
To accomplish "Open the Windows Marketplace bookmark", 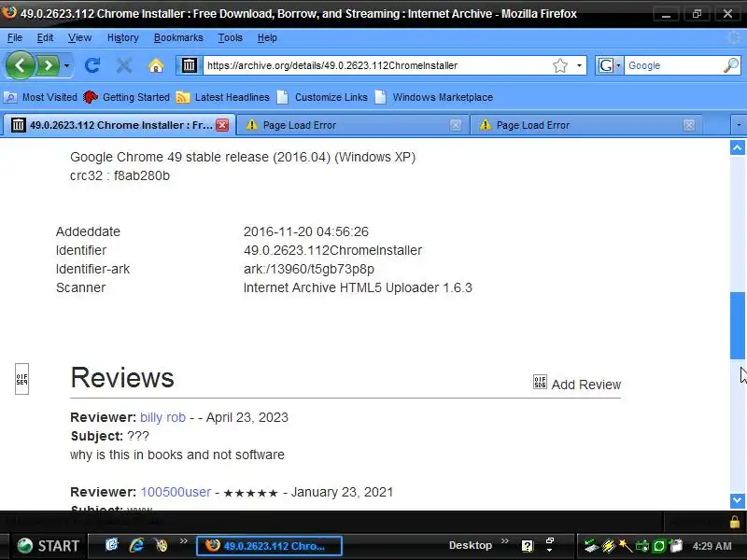I will click(x=434, y=97).
